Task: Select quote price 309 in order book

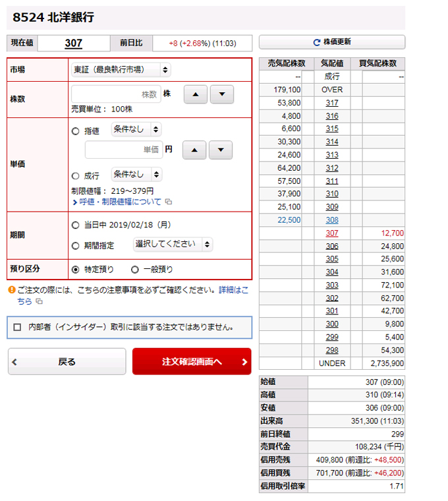Action: (332, 207)
